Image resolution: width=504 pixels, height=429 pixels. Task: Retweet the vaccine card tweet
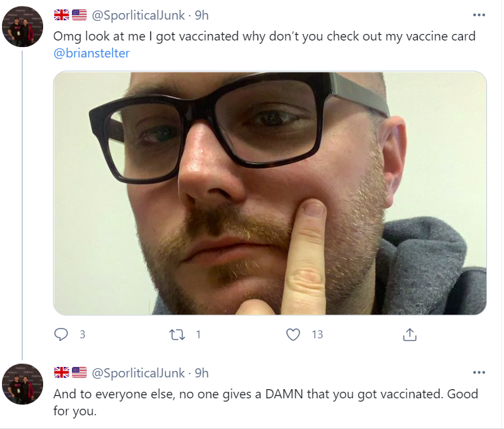pyautogui.click(x=177, y=334)
